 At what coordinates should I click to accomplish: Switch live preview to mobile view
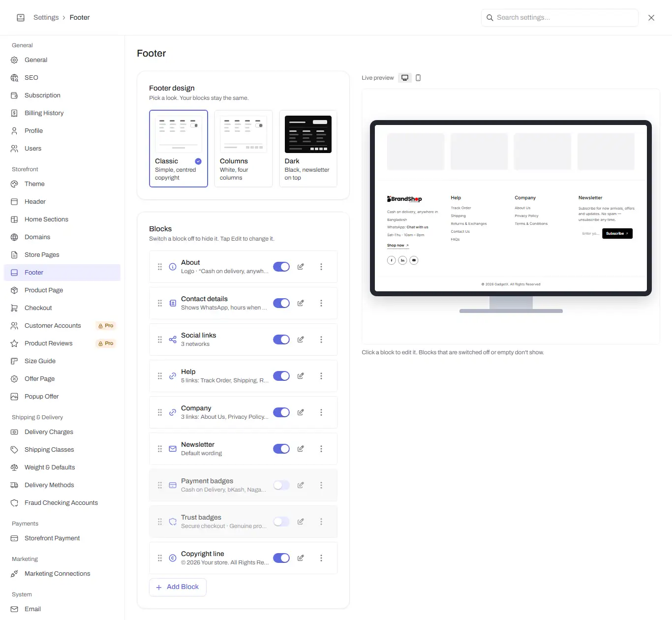(418, 78)
